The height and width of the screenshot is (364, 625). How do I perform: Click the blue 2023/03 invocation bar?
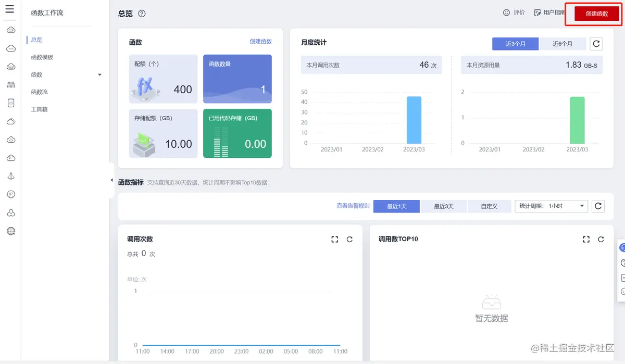[x=414, y=120]
